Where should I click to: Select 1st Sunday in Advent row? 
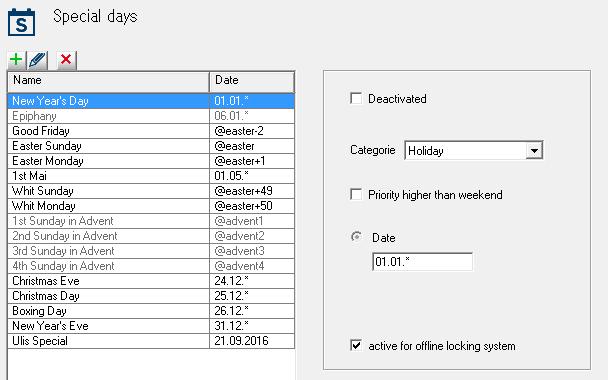tap(151, 221)
